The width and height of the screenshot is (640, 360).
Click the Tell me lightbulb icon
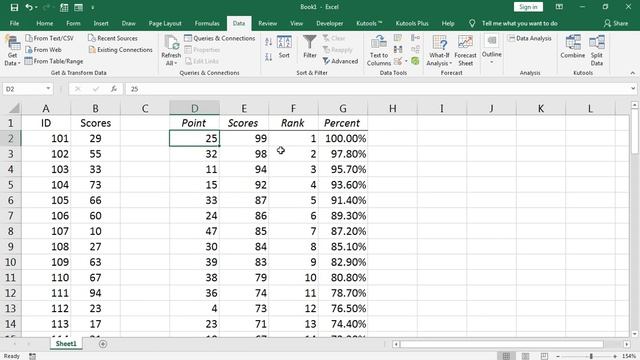point(472,23)
